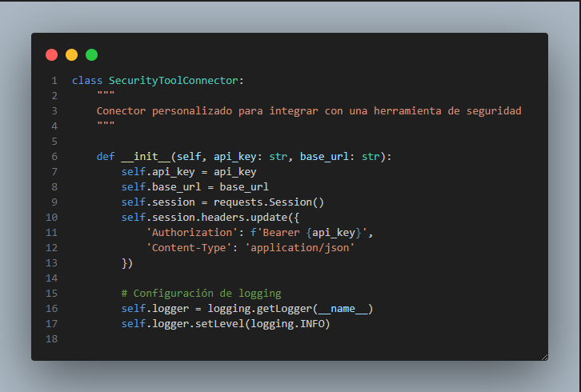581x392 pixels.
Task: Click the 'application/json' string value
Action: coord(299,247)
